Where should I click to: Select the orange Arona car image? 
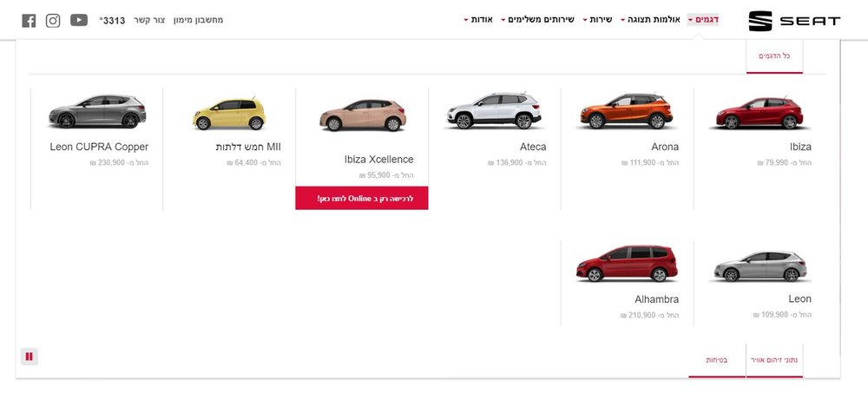point(626,111)
